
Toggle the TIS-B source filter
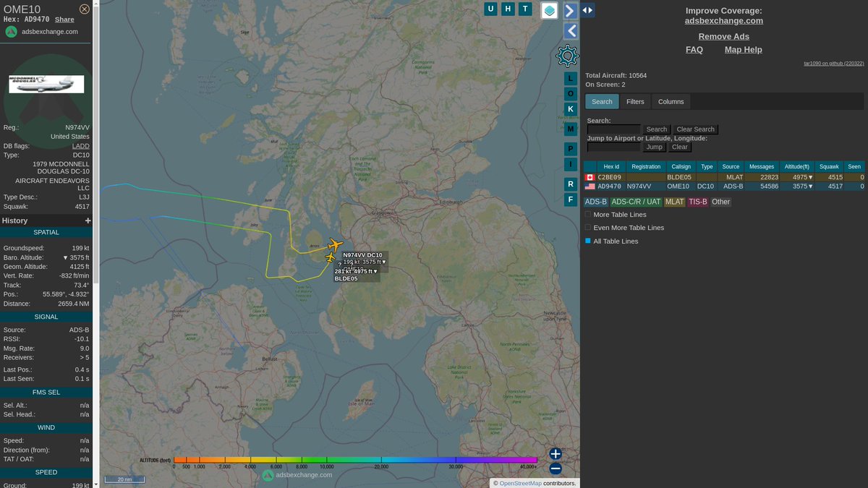coord(698,202)
